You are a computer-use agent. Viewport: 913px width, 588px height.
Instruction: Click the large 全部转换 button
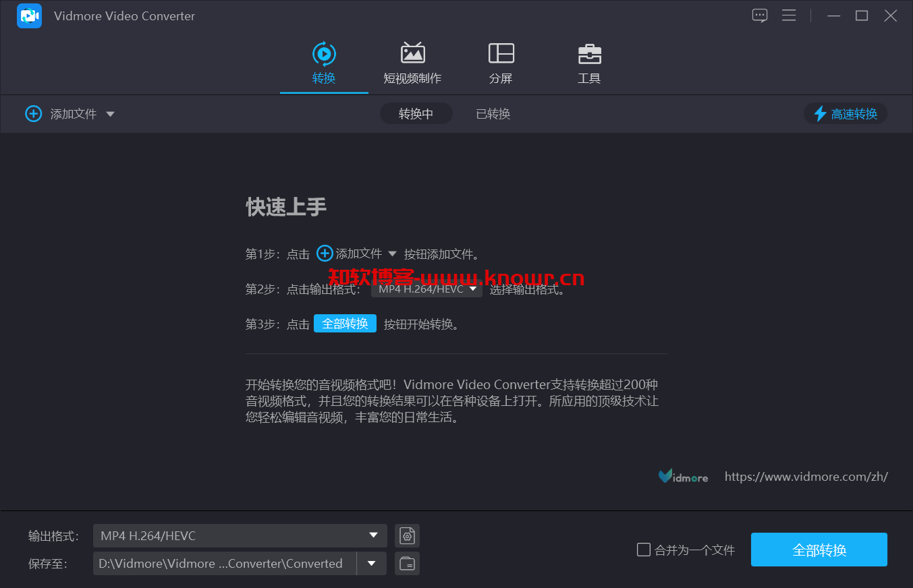click(x=819, y=550)
